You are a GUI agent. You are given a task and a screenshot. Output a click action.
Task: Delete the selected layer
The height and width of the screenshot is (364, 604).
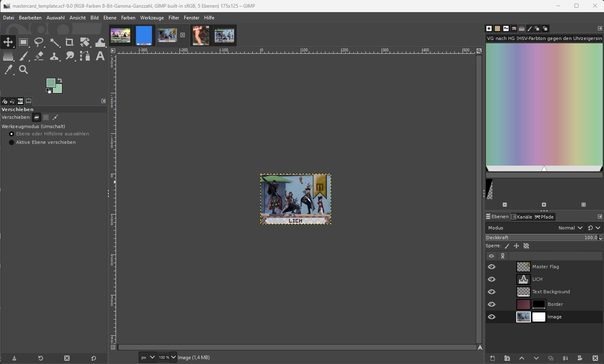click(595, 358)
